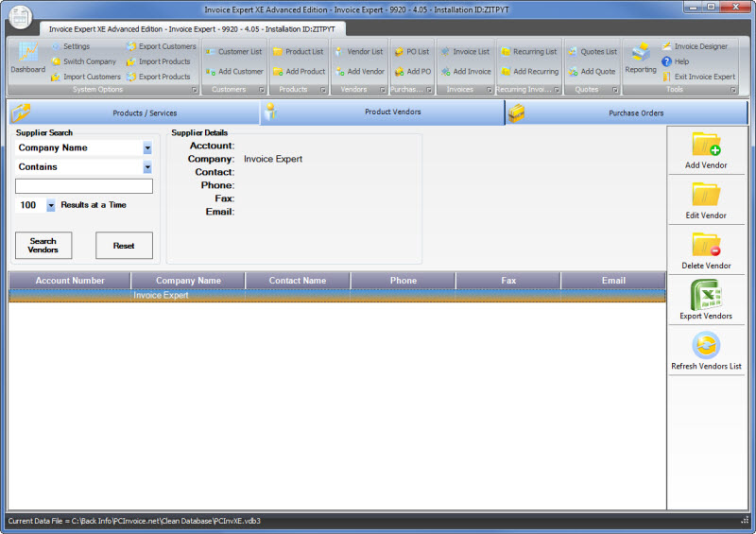Click the Edit Vendor side button
Viewport: 756px width, 534px height.
(x=706, y=200)
